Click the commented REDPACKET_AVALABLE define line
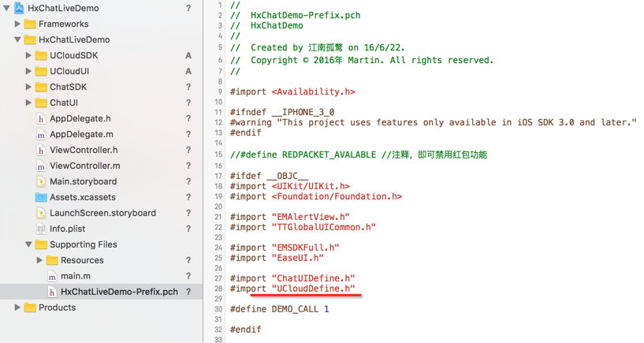 click(x=358, y=155)
